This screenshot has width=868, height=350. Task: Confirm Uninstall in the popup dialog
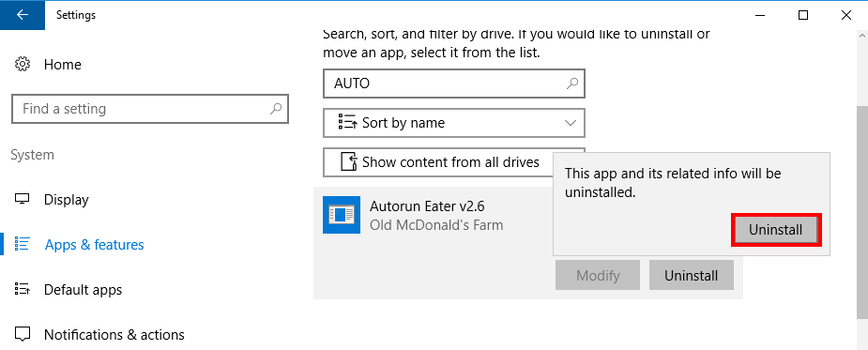[775, 230]
